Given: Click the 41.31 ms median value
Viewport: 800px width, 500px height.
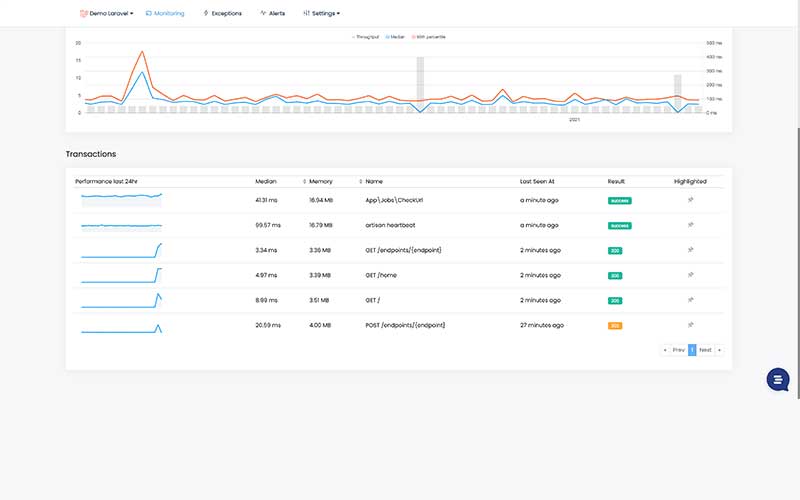Looking at the screenshot, I should [x=266, y=200].
